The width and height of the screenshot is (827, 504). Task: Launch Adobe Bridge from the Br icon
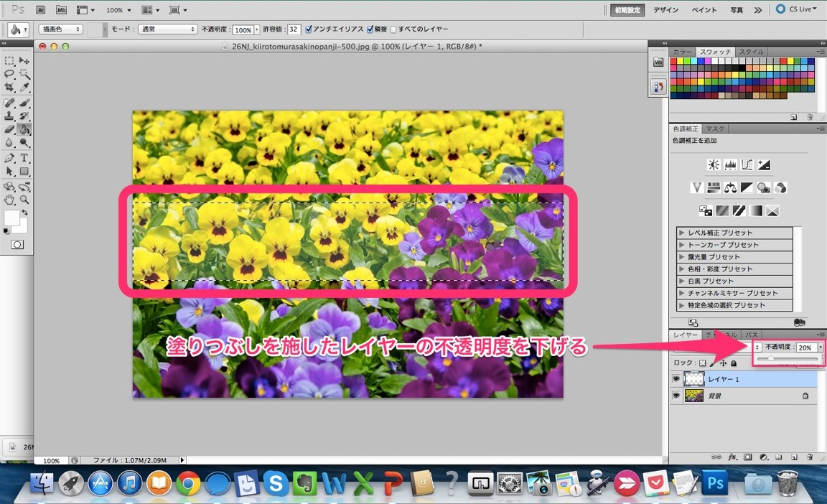click(41, 10)
